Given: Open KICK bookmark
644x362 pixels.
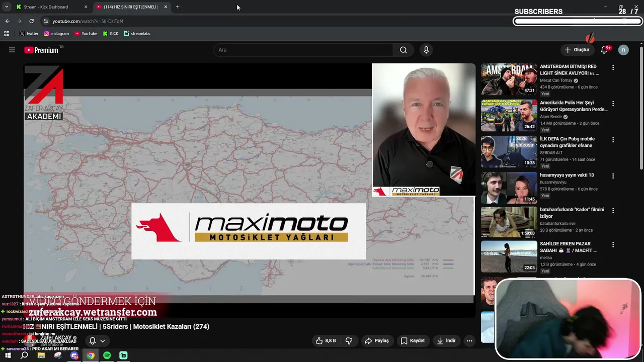Looking at the screenshot, I should (x=111, y=33).
